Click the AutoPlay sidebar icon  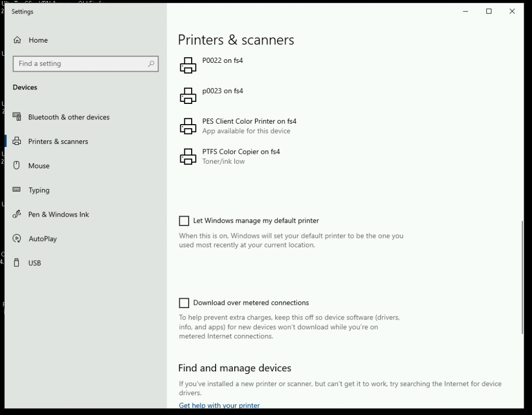tap(17, 238)
